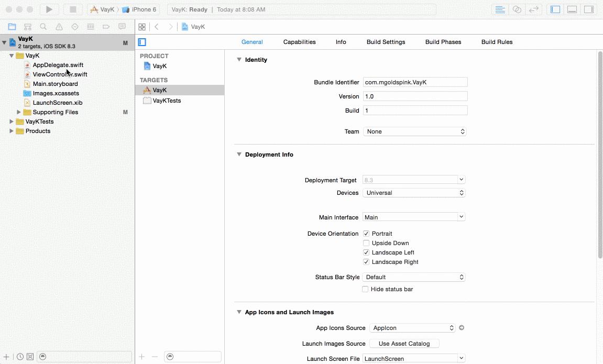Switch to the Version editor
The image size is (603, 364).
534,9
